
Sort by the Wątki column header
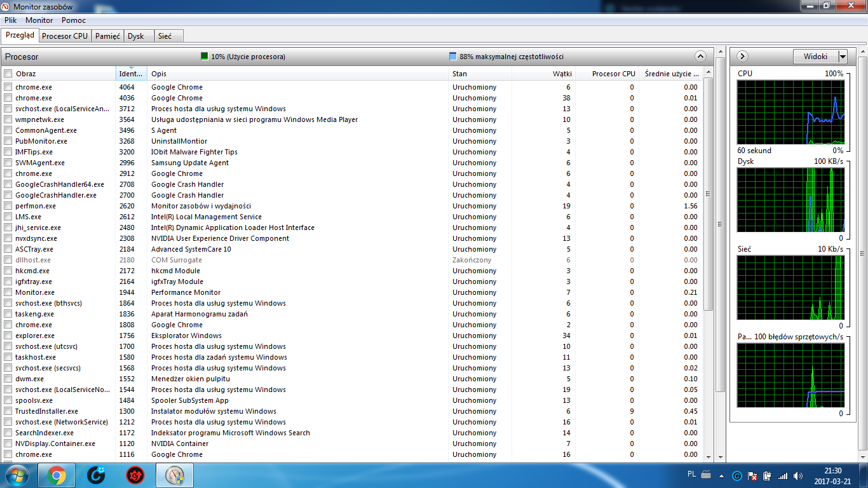tap(543, 74)
